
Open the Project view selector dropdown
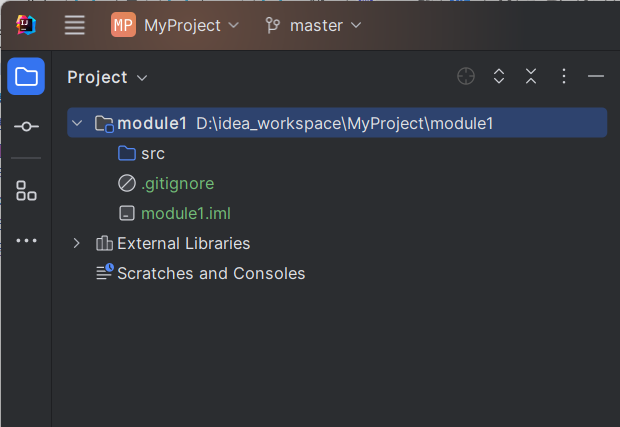tap(107, 77)
